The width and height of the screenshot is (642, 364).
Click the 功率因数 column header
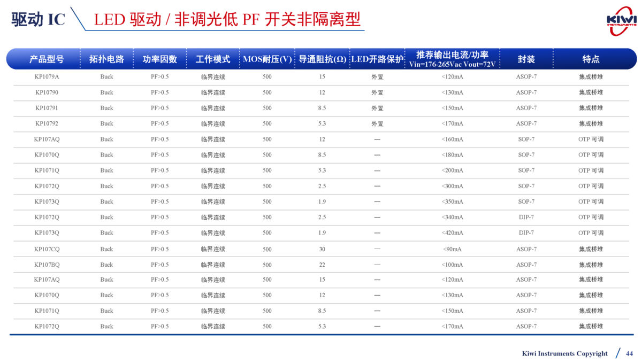(159, 59)
